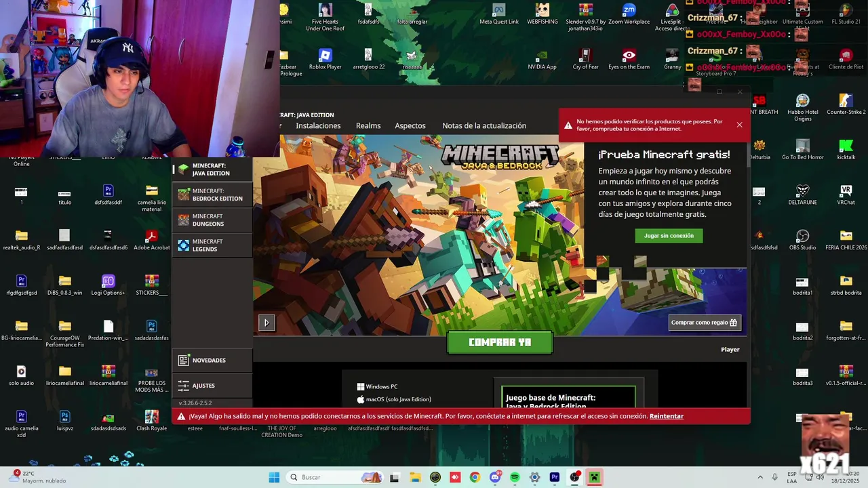Open Discord from the taskbar
This screenshot has width=868, height=488.
click(495, 477)
